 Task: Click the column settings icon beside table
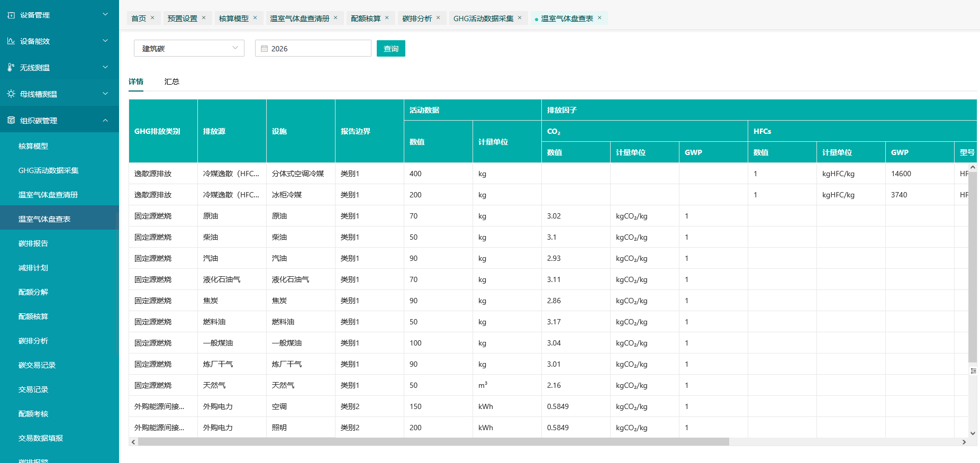pyautogui.click(x=973, y=371)
